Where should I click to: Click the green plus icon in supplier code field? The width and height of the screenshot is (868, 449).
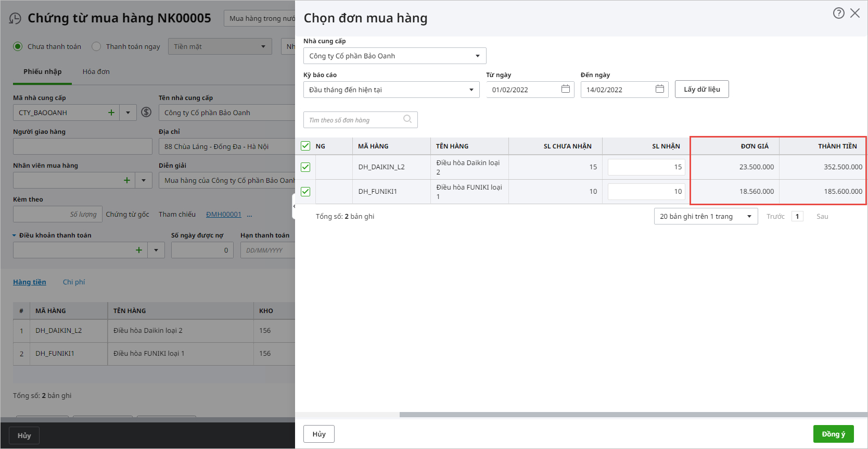[x=111, y=113]
